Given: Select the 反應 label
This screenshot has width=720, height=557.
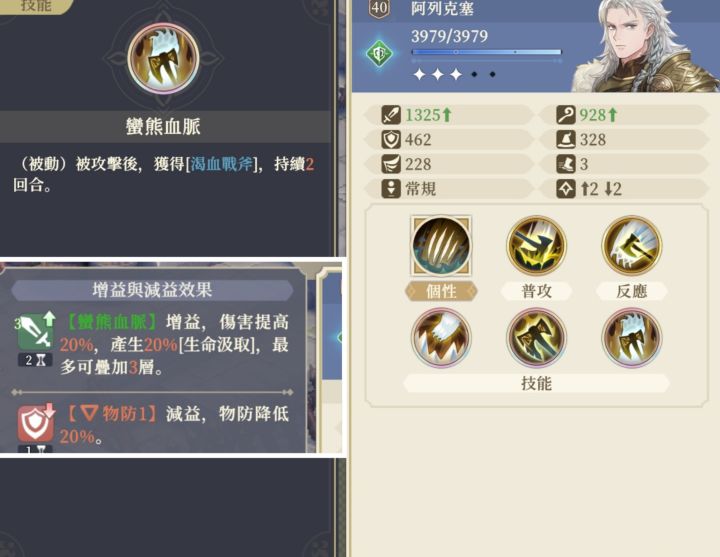Looking at the screenshot, I should (632, 291).
